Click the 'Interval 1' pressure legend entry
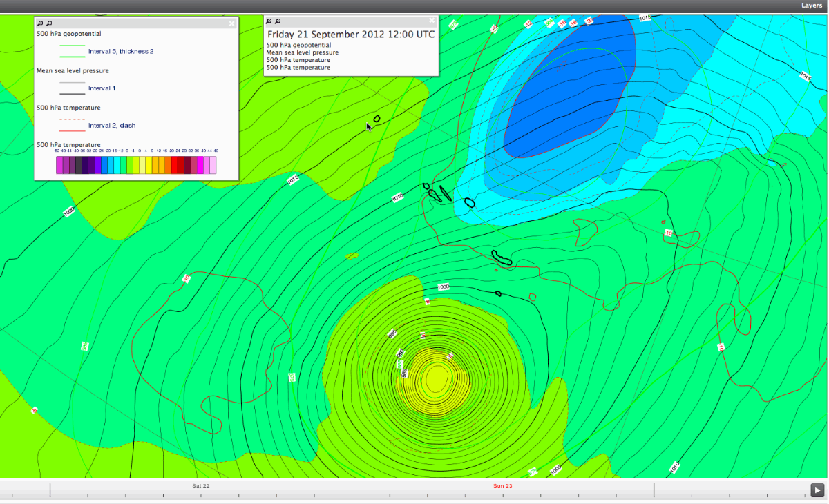The width and height of the screenshot is (829, 504). [102, 88]
